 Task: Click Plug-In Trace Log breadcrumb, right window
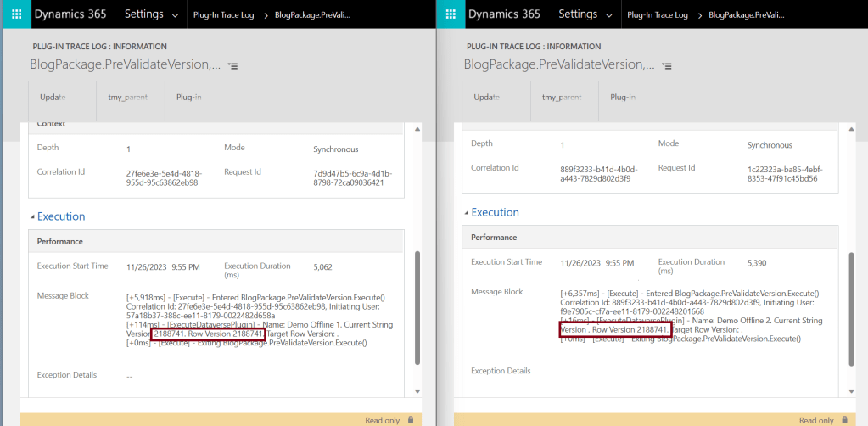click(x=658, y=15)
